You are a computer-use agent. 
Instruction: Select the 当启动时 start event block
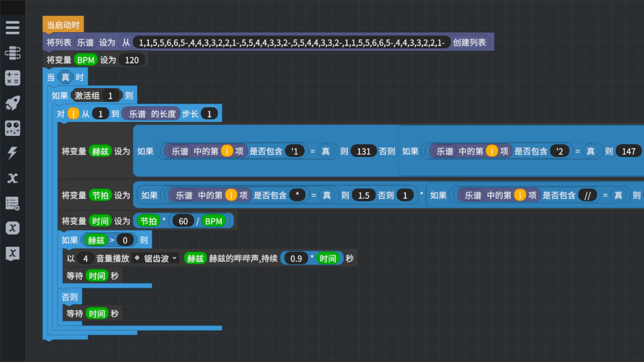(63, 25)
